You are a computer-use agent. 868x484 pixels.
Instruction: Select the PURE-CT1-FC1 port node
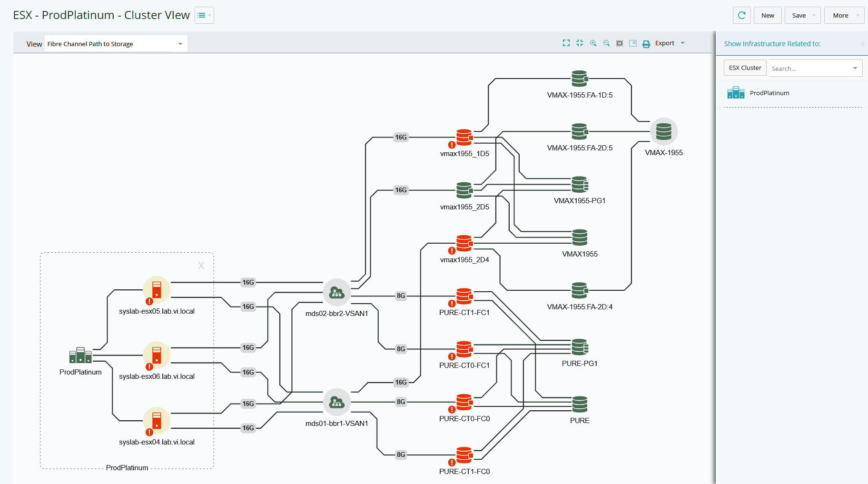[464, 296]
